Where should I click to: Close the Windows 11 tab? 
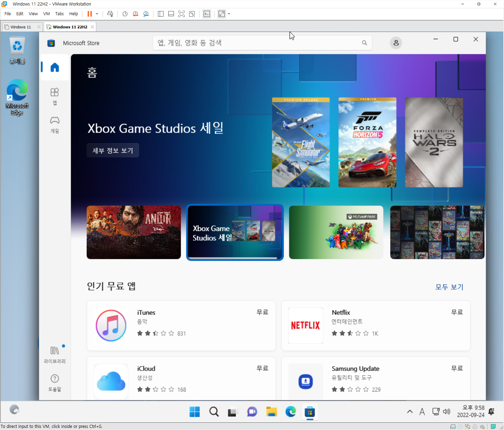[39, 27]
